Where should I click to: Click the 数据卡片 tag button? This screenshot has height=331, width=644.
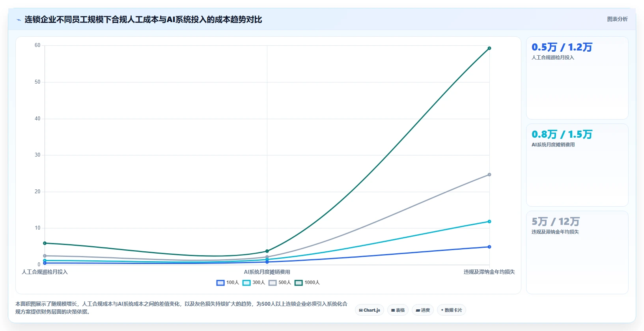(x=452, y=310)
